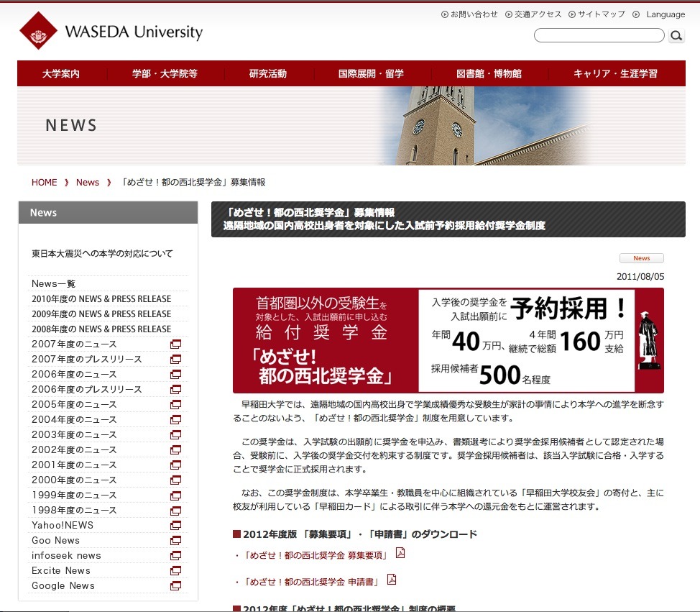
Task: Open the 2007年度のニュース sidebar link
Action: pos(74,344)
